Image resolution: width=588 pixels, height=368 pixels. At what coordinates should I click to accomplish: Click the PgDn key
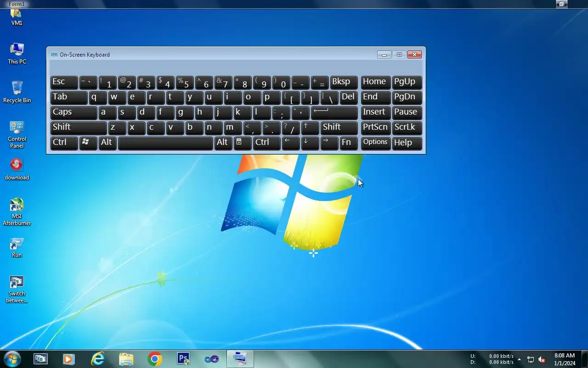(x=407, y=98)
